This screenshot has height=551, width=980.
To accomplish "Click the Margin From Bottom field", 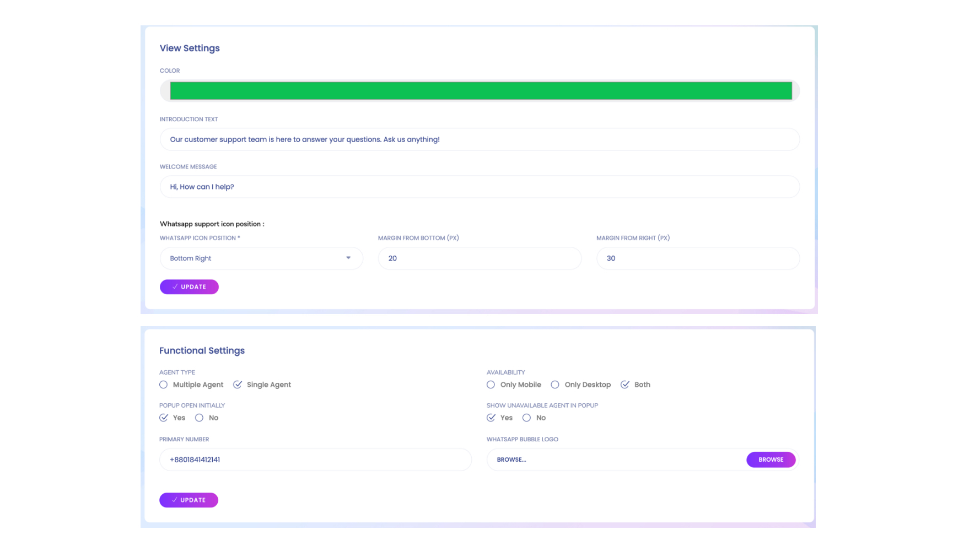I will tap(479, 258).
